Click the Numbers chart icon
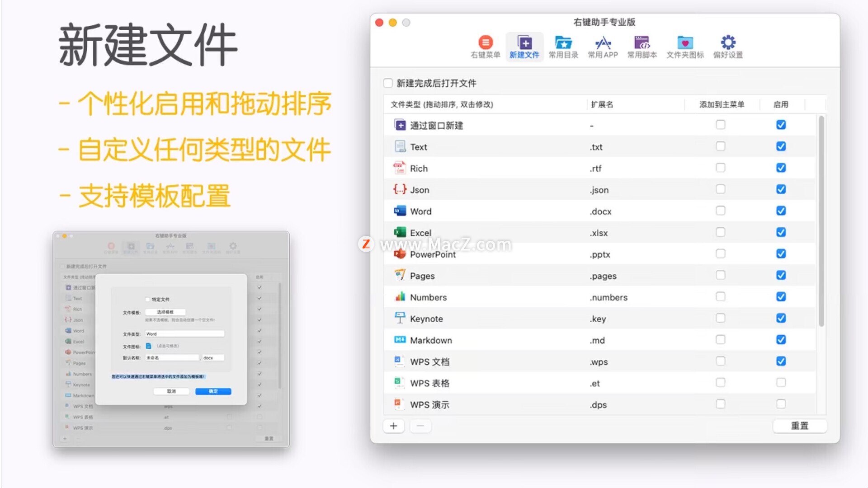Viewport: 868px width, 488px height. coord(400,297)
